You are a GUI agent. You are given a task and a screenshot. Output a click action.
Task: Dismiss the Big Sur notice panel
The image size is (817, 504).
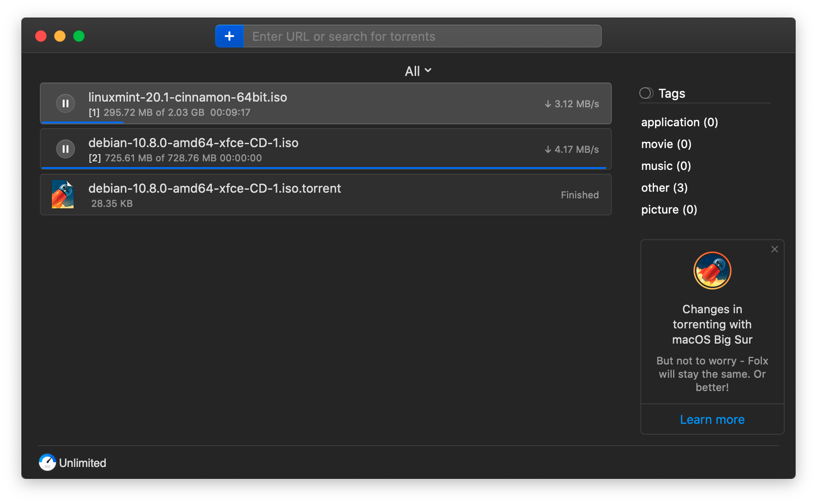(x=774, y=249)
